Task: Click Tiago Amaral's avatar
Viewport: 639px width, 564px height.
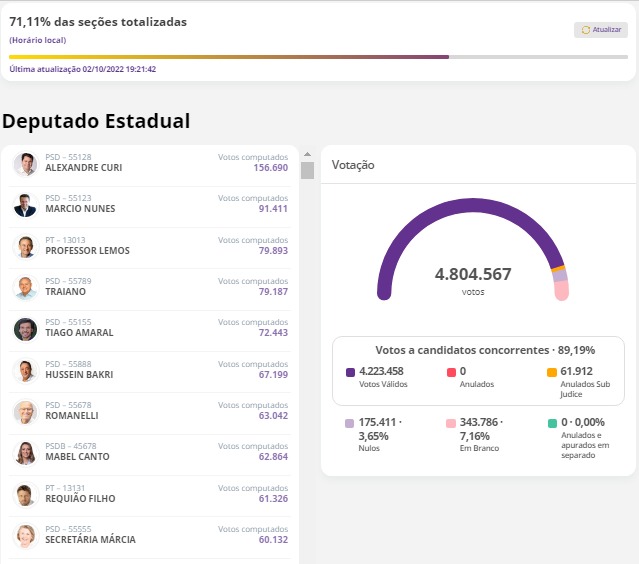Action: click(25, 329)
